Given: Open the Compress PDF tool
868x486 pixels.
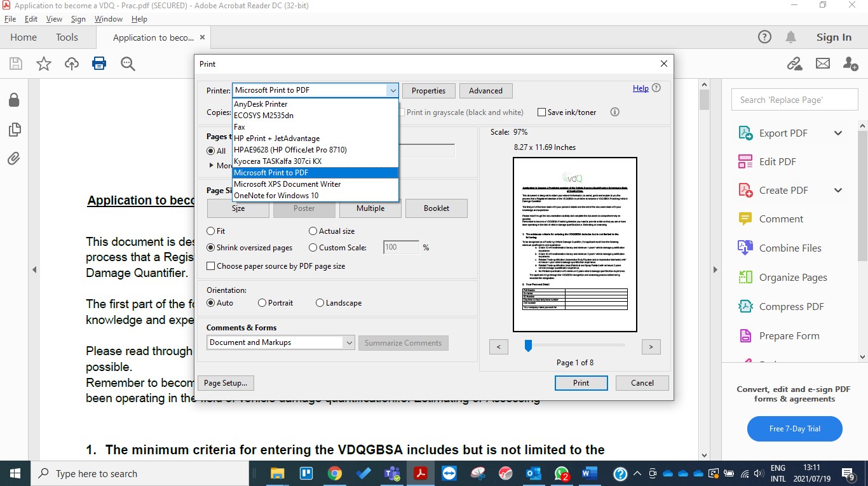Looking at the screenshot, I should pos(791,307).
